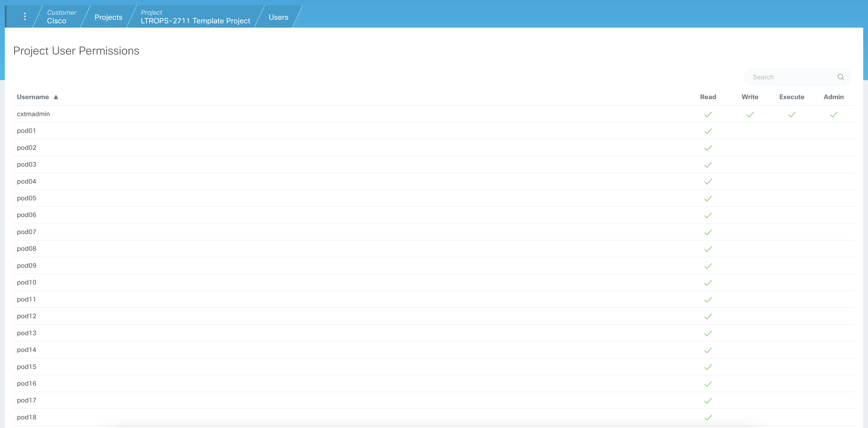Select the pod09 username
Image resolution: width=868 pixels, height=428 pixels.
[26, 265]
